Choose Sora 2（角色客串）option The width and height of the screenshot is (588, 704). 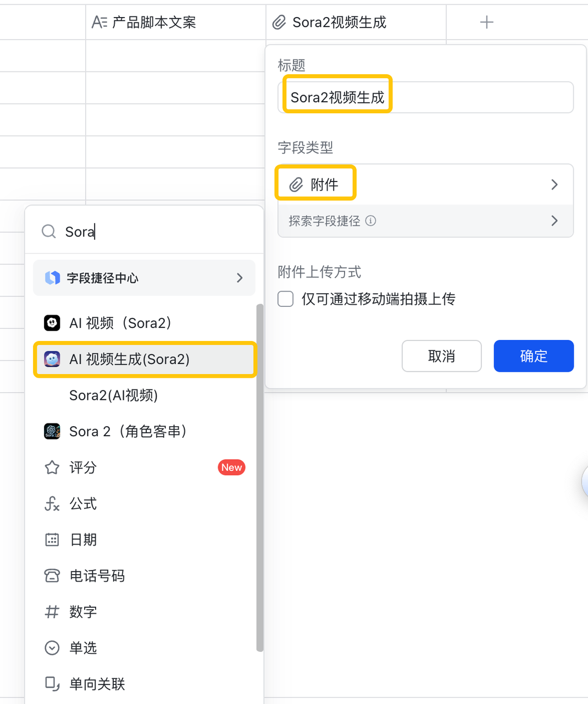(144, 431)
